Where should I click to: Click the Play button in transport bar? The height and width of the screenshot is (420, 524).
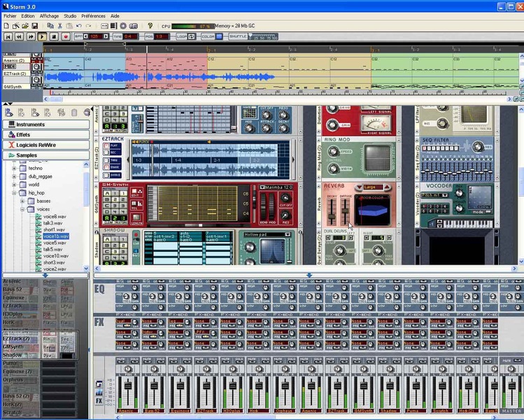[42, 36]
